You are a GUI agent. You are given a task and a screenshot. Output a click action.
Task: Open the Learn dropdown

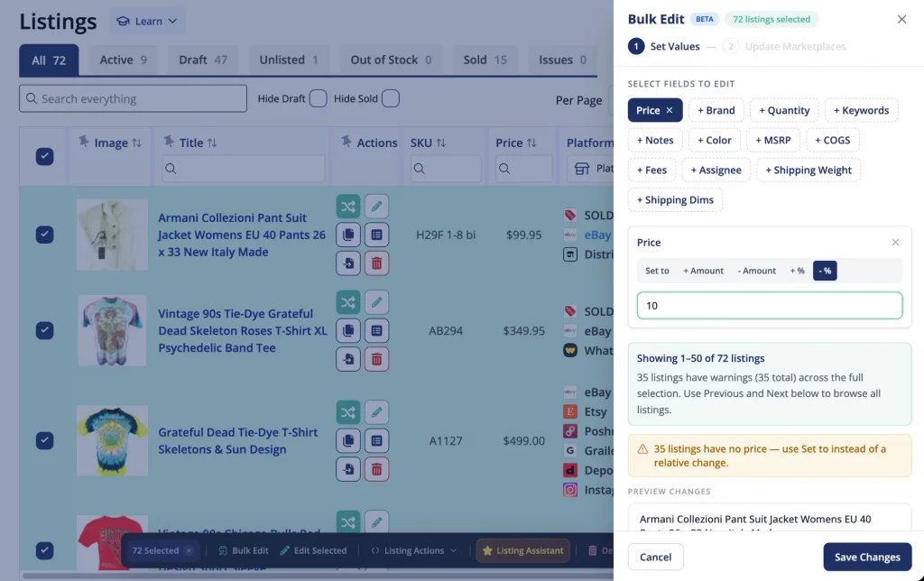coord(147,22)
